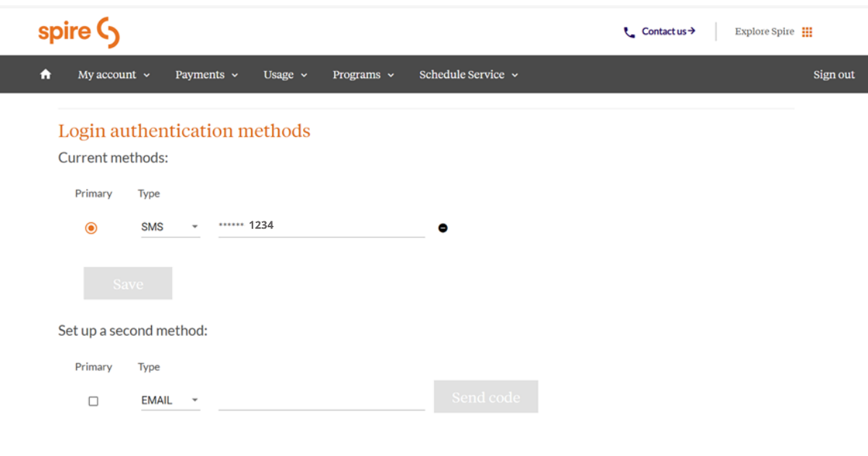
Task: Click the empty second method input field
Action: click(x=321, y=400)
